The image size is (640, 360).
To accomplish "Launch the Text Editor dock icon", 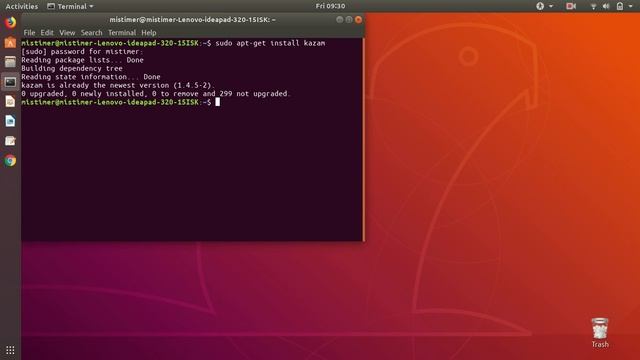I will coord(10,141).
